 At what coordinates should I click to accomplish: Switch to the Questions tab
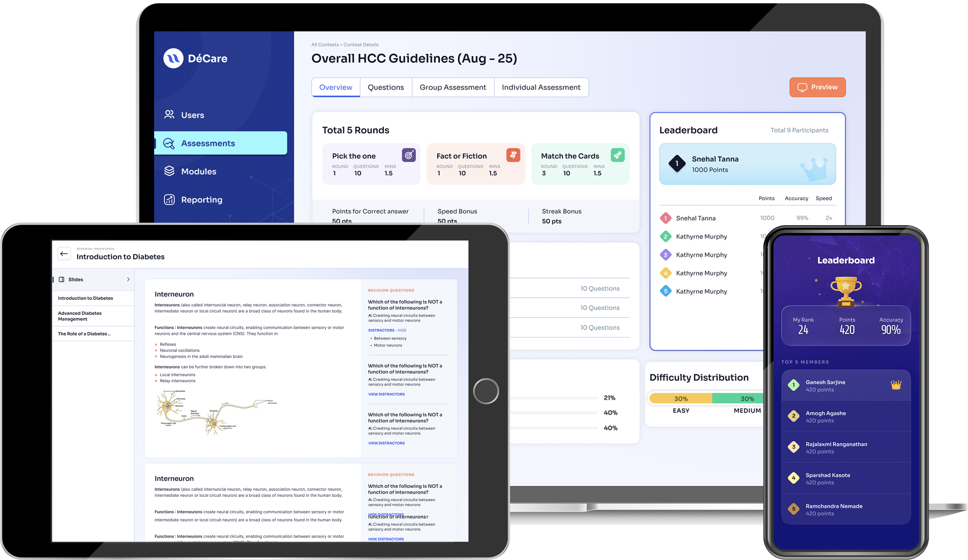coord(386,87)
